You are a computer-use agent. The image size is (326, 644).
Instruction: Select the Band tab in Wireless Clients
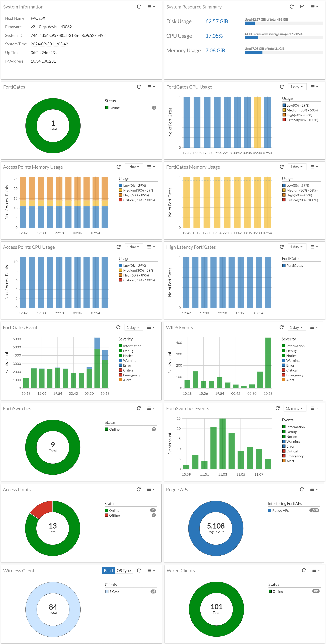(x=108, y=570)
